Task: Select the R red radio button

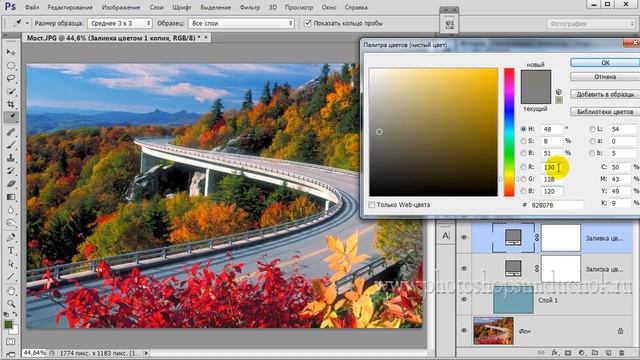Action: (x=523, y=167)
